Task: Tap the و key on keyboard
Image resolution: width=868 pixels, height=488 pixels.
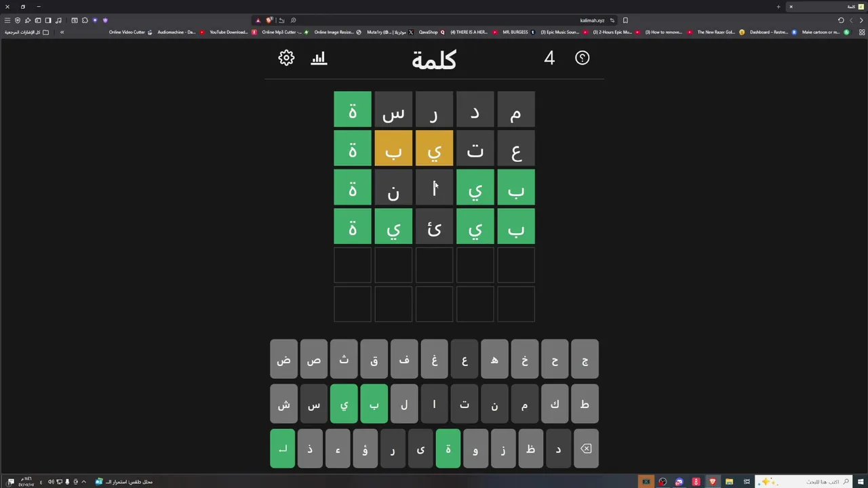Action: coord(475,449)
